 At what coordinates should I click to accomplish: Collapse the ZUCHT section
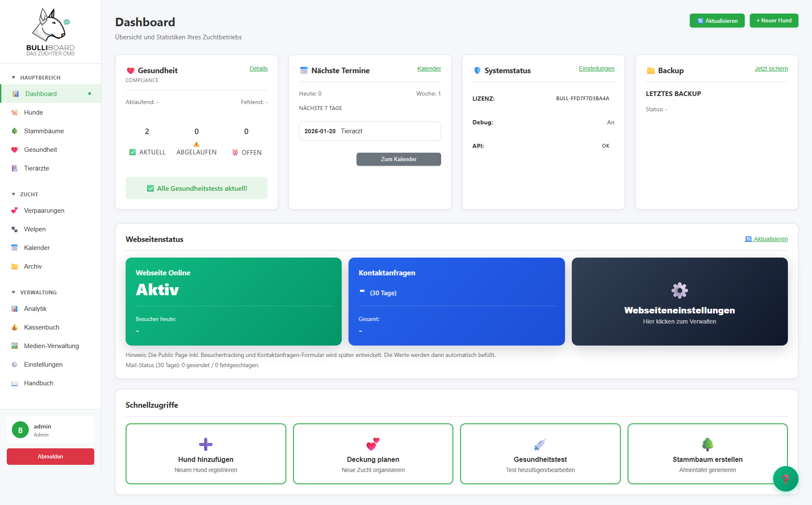14,194
